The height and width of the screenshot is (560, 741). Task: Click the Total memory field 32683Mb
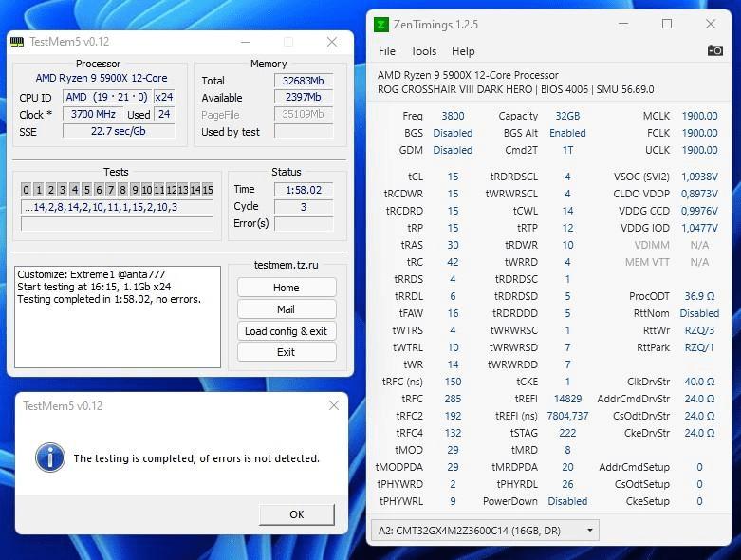304,81
